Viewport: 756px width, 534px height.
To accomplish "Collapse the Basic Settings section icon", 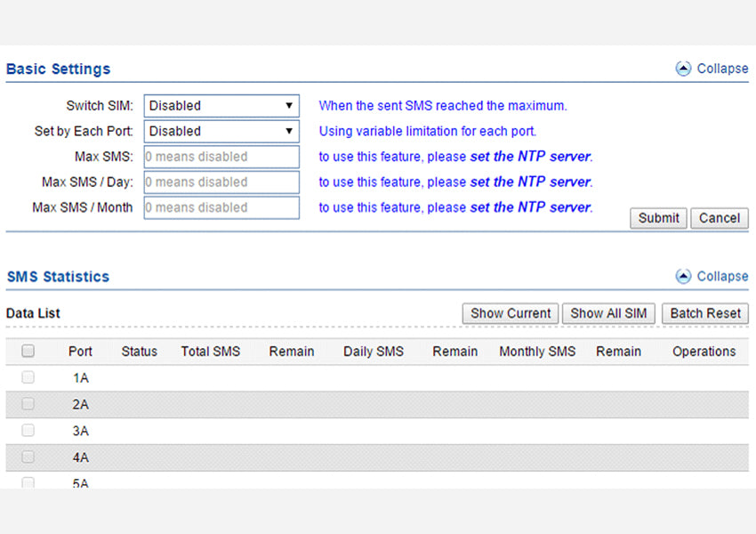I will [683, 69].
